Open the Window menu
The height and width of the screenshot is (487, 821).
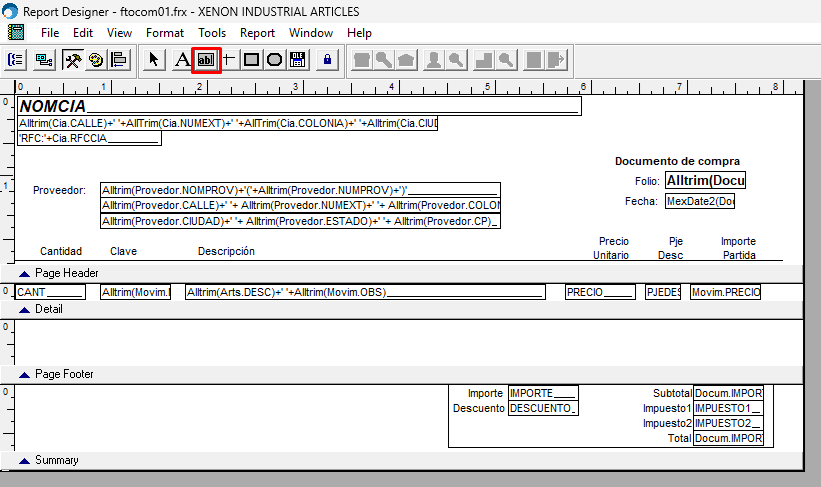pyautogui.click(x=310, y=32)
